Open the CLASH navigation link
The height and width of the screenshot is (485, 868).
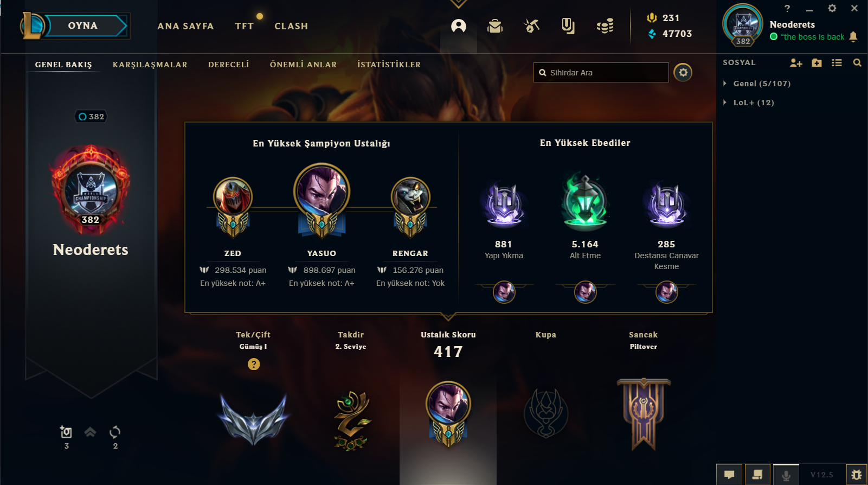coord(291,26)
